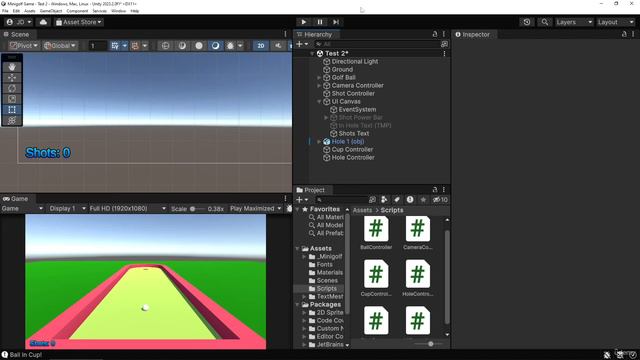The image size is (640, 360).
Task: Click the Project icon size slider
Action: pyautogui.click(x=428, y=344)
